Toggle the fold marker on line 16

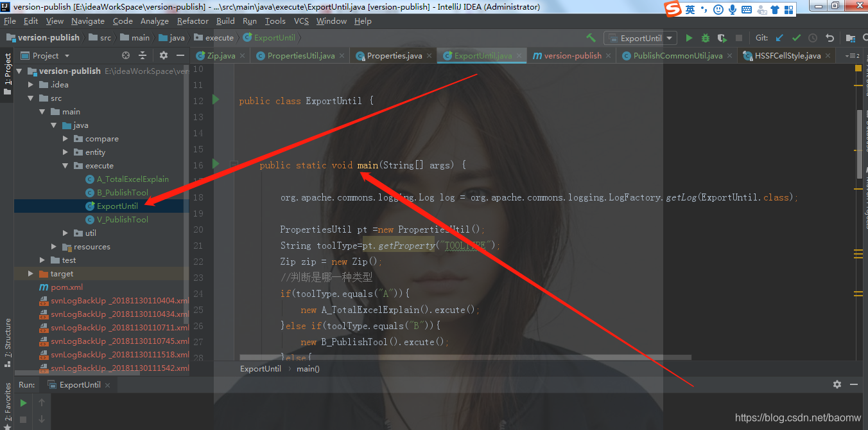click(234, 165)
